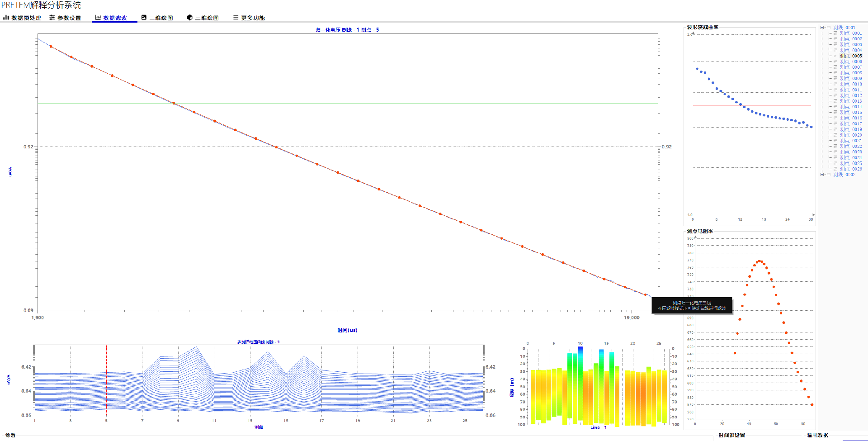
Task: Click the sliders icon for 参数设置
Action: pos(52,18)
